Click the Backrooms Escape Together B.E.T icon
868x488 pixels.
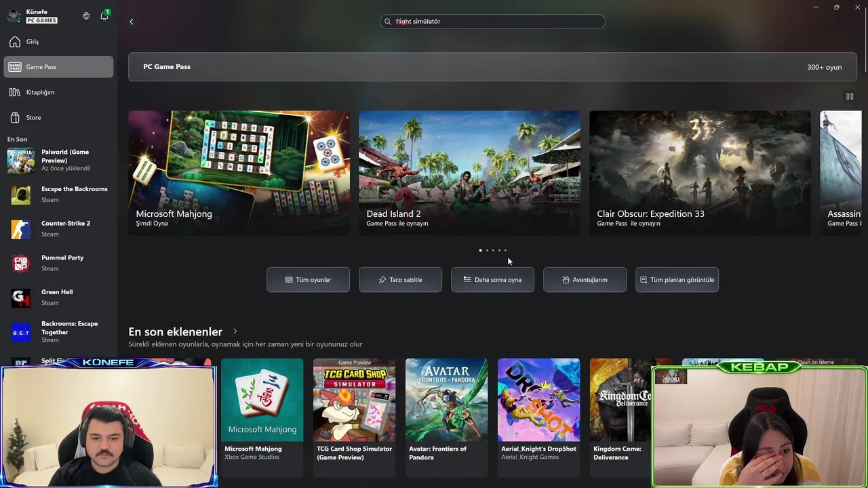click(21, 332)
